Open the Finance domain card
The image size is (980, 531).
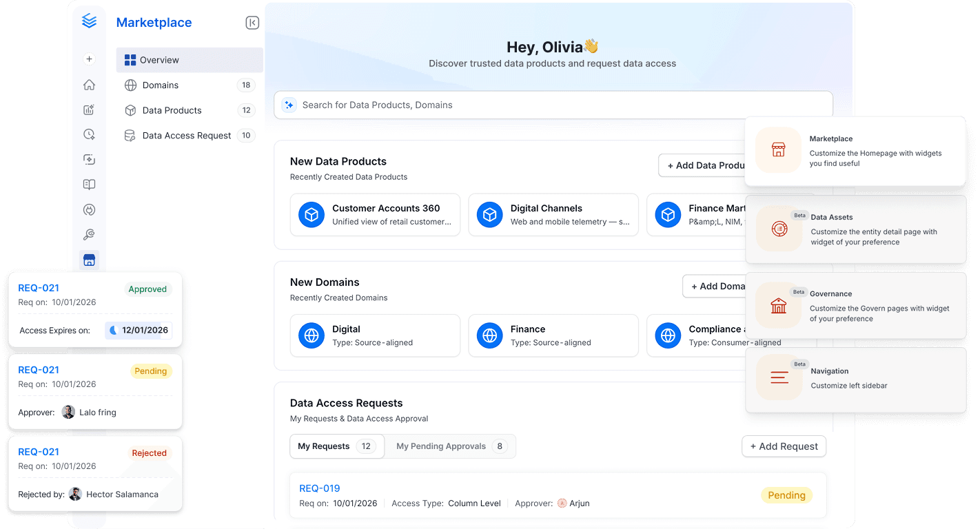pos(553,335)
